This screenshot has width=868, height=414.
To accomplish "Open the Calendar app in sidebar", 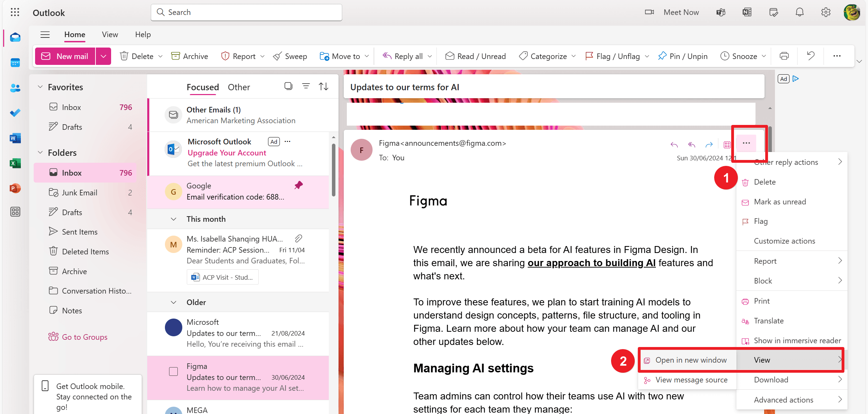I will pyautogui.click(x=15, y=63).
